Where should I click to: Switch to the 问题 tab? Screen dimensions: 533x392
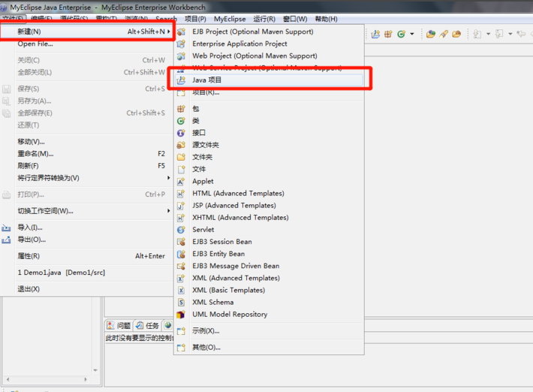pos(119,326)
